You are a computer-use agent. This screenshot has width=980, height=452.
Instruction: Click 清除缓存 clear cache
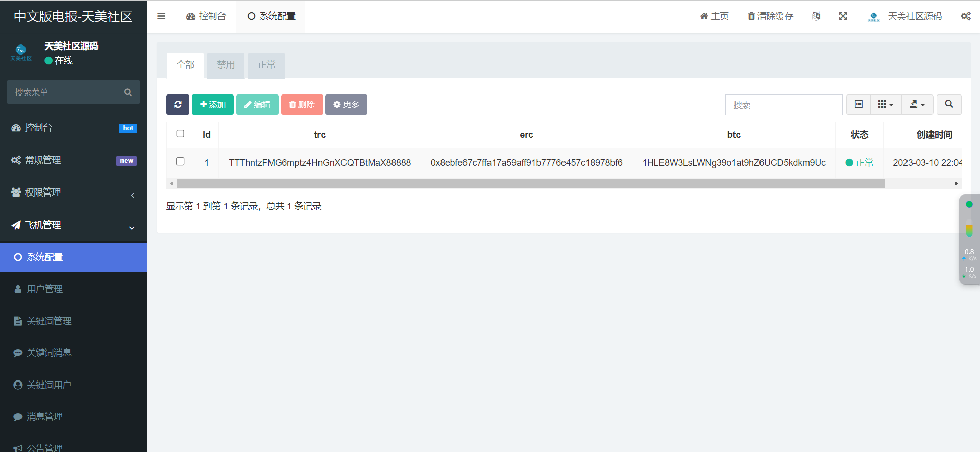click(770, 16)
